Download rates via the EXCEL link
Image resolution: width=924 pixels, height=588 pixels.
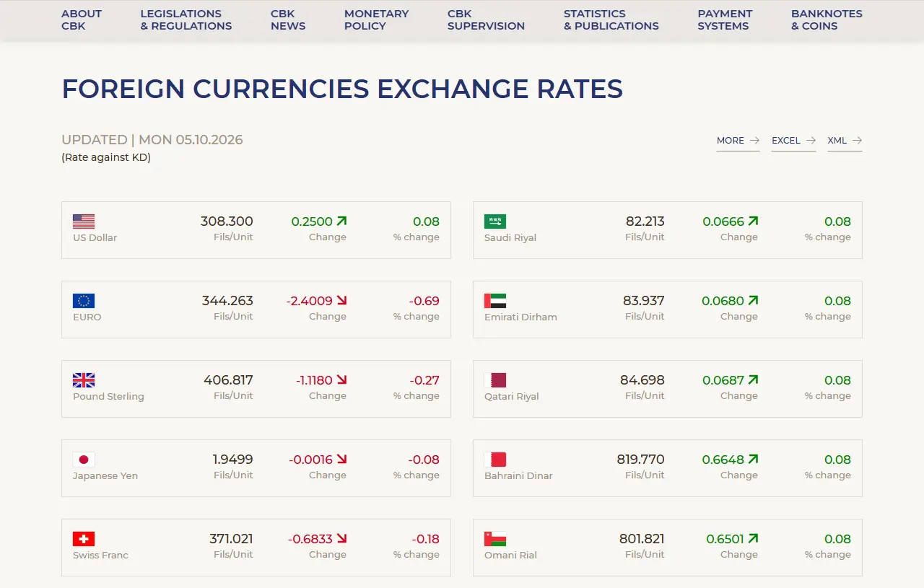coord(793,141)
